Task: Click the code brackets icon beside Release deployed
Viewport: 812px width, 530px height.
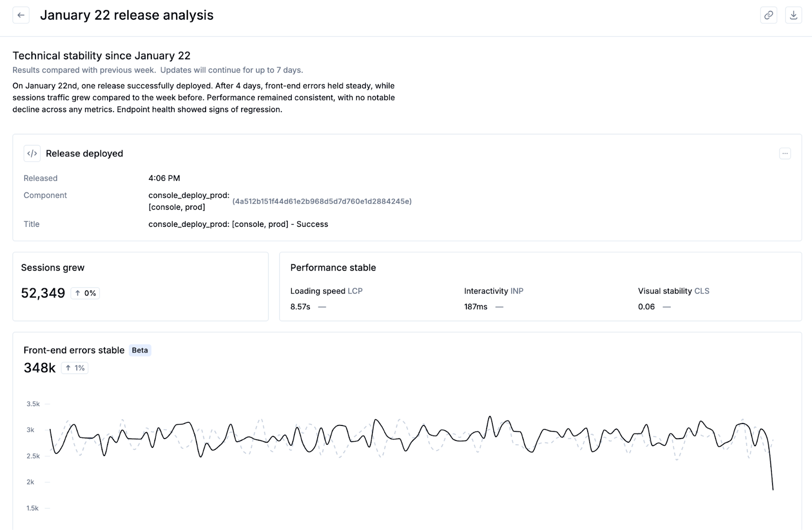Action: pos(32,153)
